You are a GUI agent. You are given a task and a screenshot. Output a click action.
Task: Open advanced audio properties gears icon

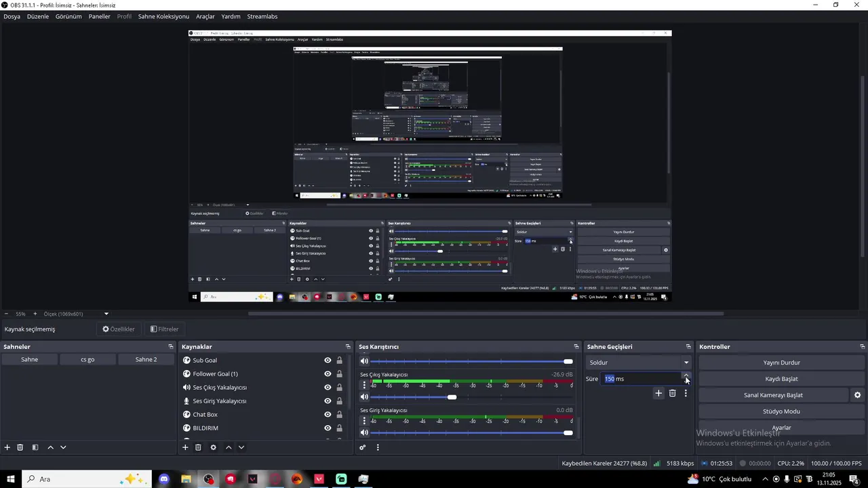pyautogui.click(x=363, y=447)
